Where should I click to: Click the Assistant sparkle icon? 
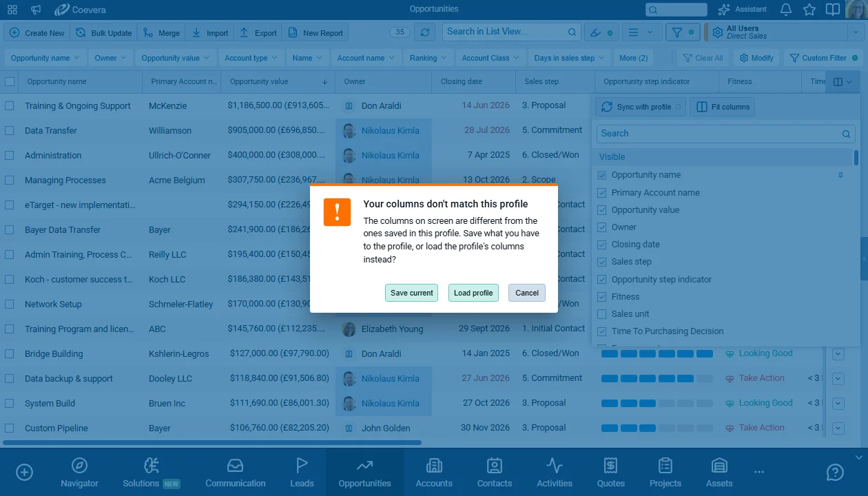pyautogui.click(x=723, y=10)
